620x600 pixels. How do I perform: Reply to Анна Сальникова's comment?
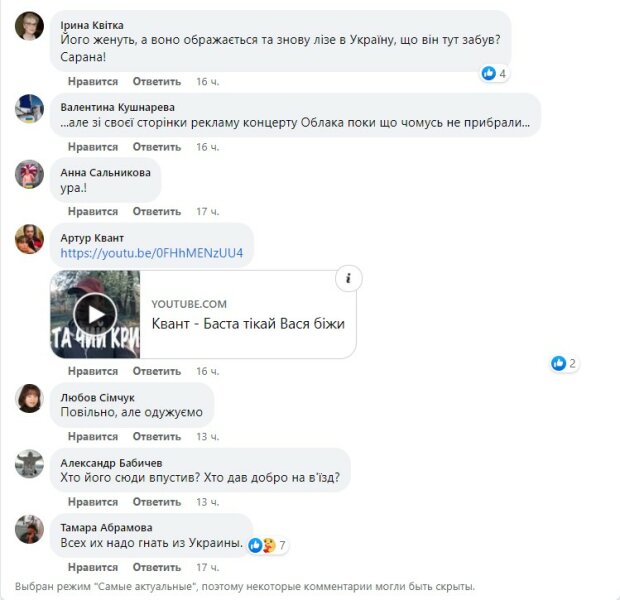click(x=157, y=211)
